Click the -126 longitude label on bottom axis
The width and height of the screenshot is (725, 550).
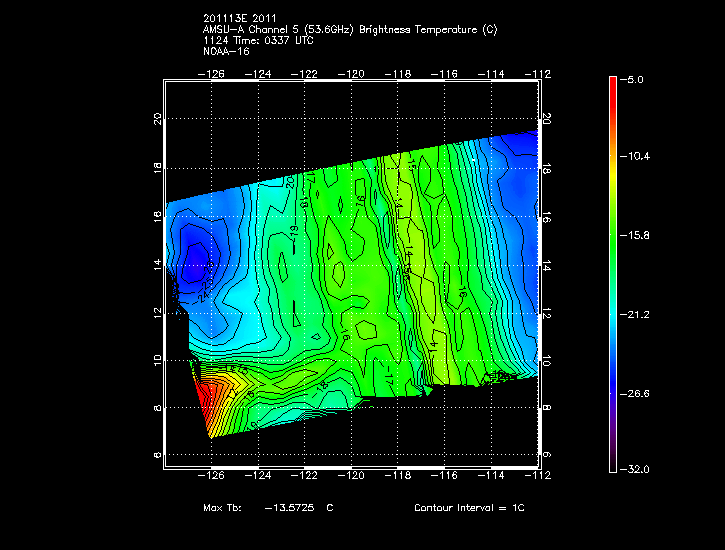[211, 477]
